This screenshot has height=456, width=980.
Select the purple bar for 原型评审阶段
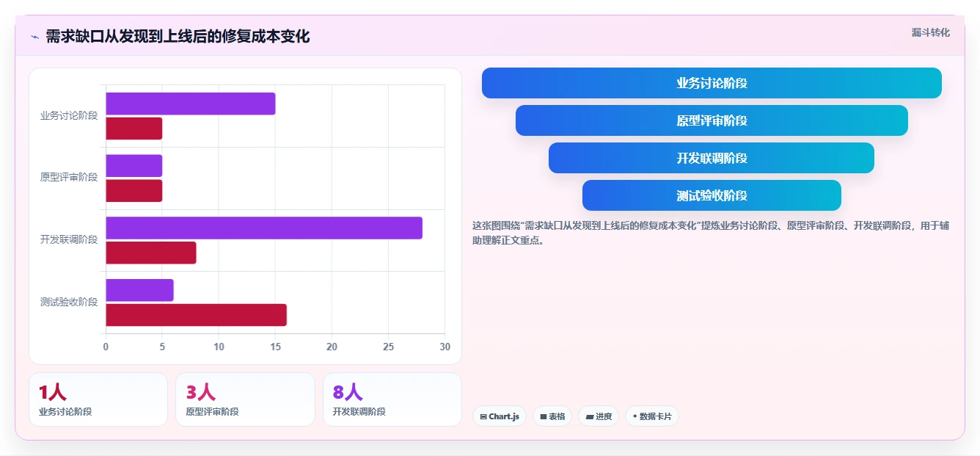(x=134, y=166)
